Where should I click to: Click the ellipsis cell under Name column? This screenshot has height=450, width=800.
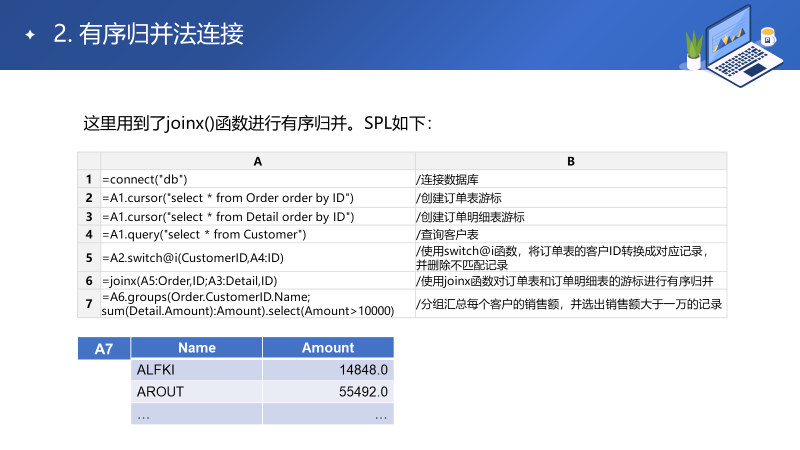[197, 413]
